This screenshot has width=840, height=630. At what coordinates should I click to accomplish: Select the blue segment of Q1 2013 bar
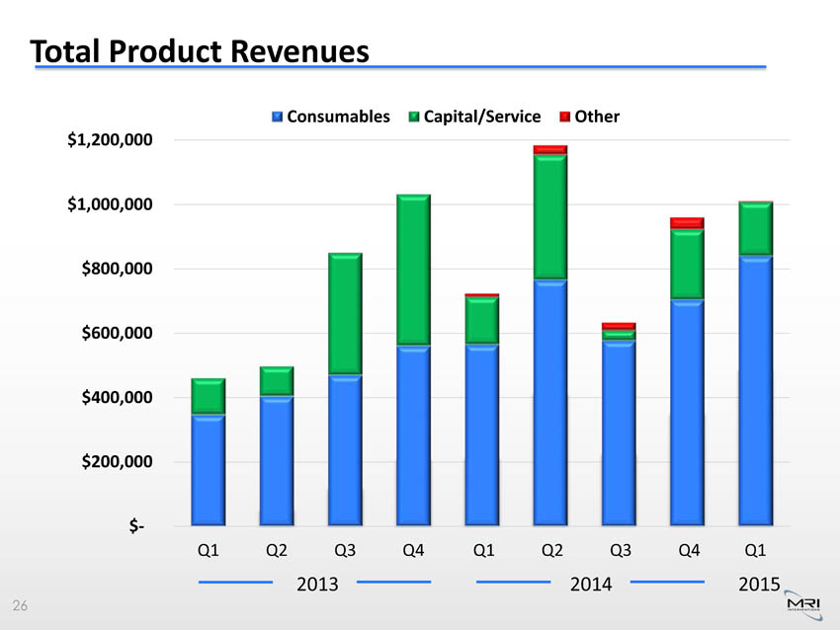209,469
